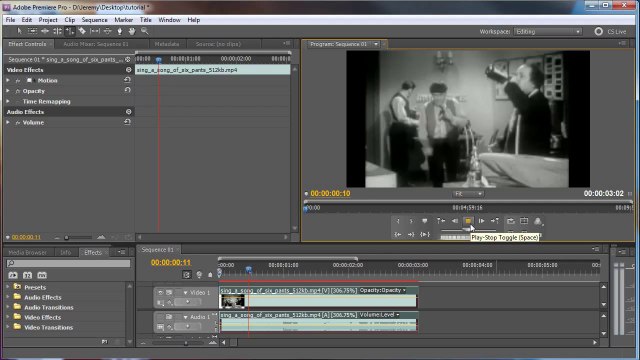Open Marker menu
Viewport: 640px width, 360px height.
point(123,20)
